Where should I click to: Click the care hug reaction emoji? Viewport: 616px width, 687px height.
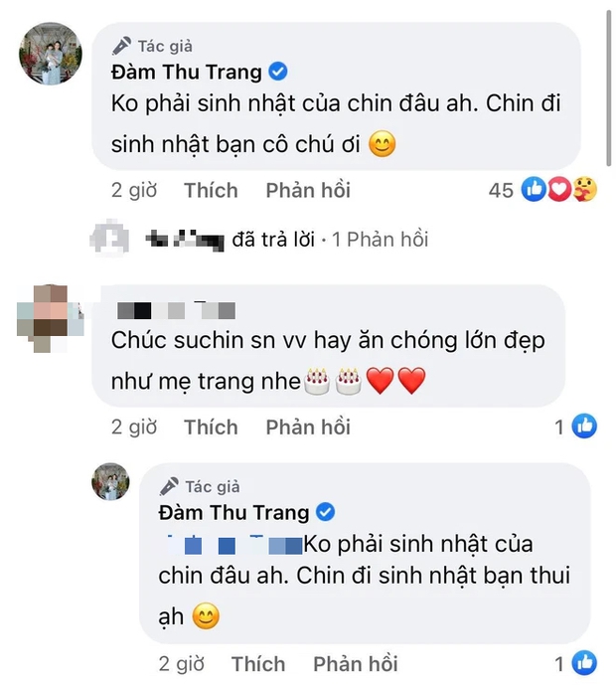click(585, 189)
